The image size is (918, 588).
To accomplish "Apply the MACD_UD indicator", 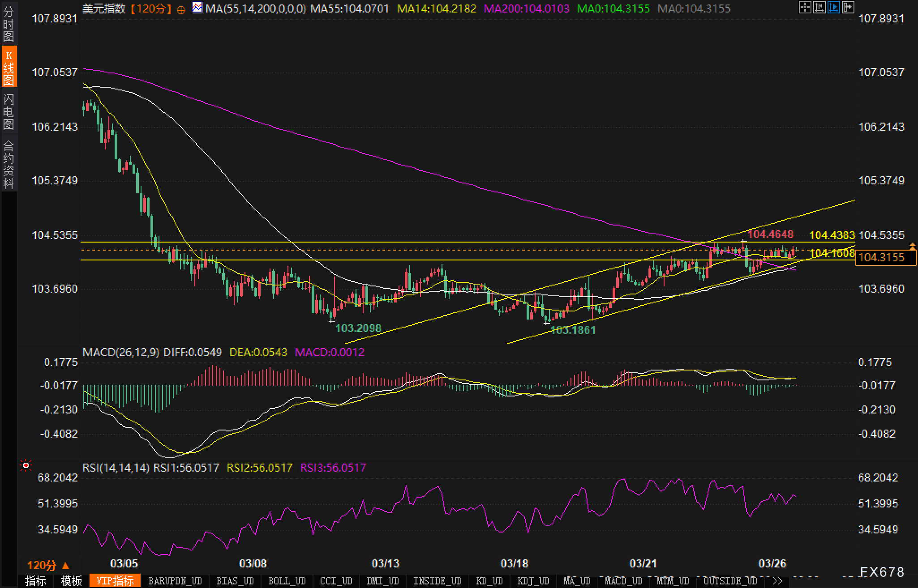I will pyautogui.click(x=623, y=581).
